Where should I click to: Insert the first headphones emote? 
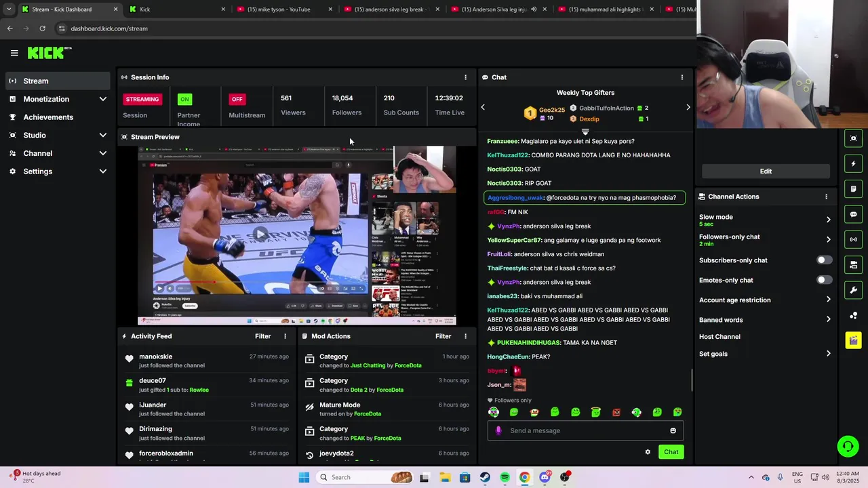[494, 412]
